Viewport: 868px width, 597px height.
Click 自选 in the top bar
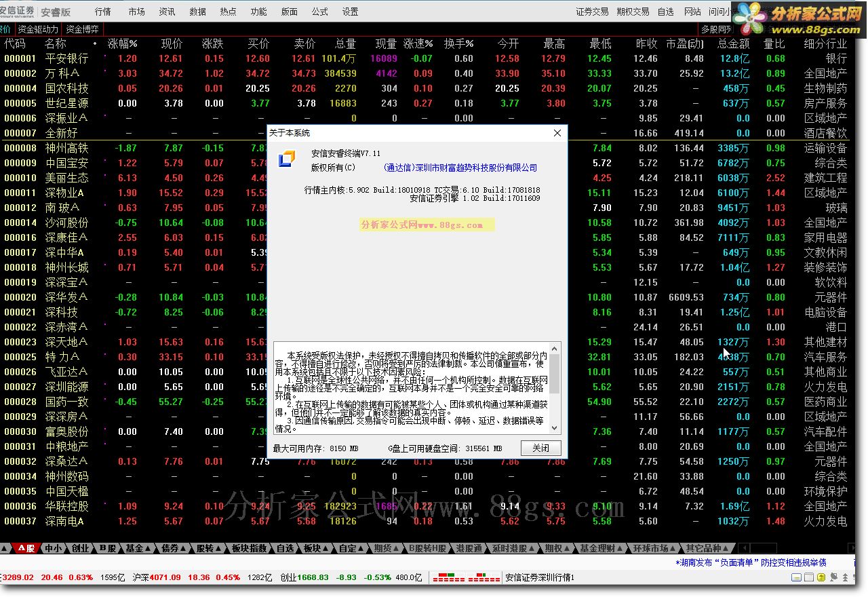pyautogui.click(x=666, y=12)
